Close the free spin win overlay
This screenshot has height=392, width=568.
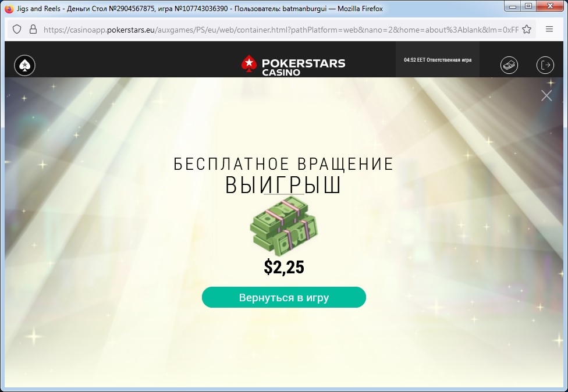click(546, 95)
